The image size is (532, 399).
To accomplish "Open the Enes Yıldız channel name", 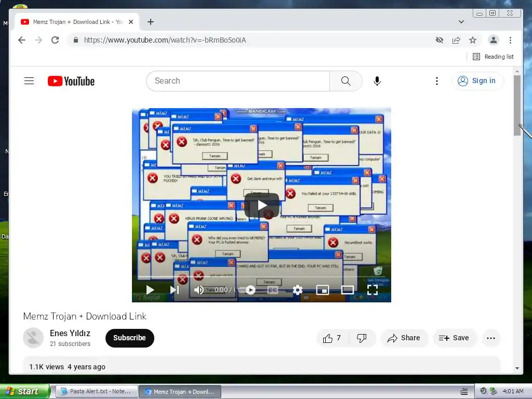I will coord(70,333).
